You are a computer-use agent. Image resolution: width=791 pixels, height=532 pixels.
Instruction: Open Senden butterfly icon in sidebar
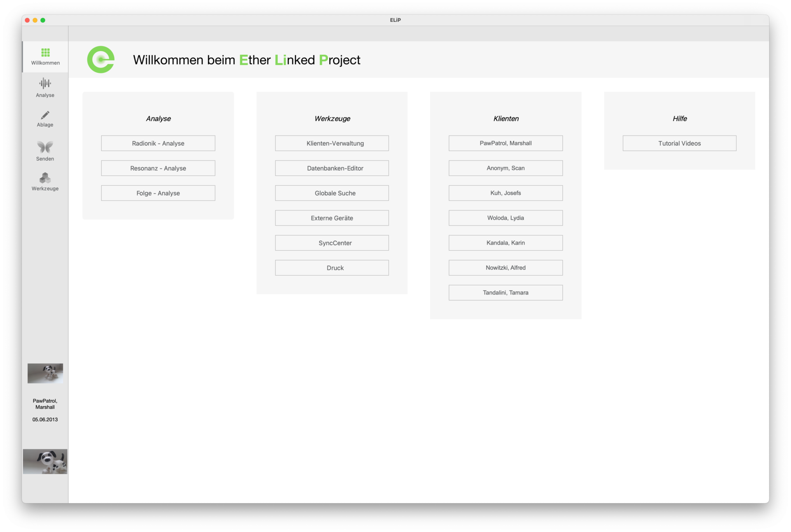click(45, 147)
